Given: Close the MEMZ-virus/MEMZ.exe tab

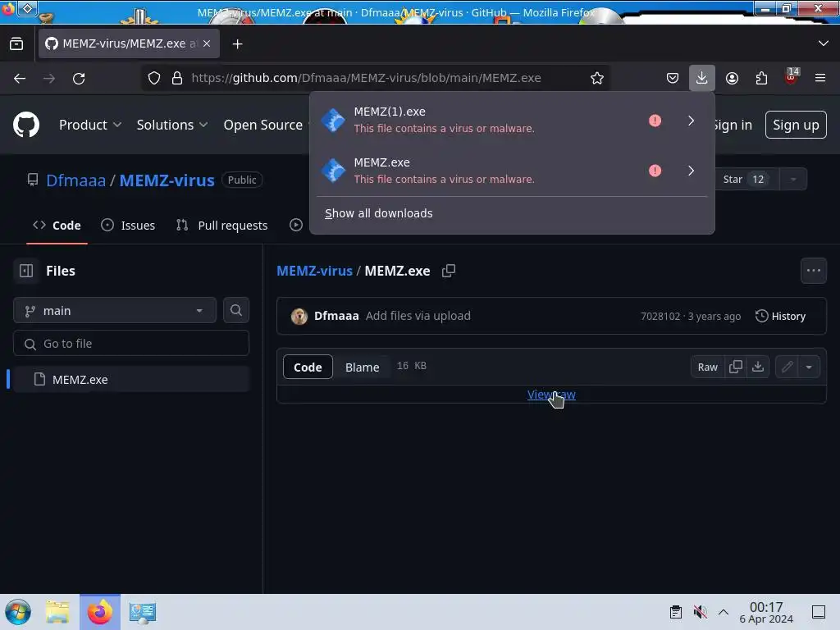Looking at the screenshot, I should click(x=207, y=43).
